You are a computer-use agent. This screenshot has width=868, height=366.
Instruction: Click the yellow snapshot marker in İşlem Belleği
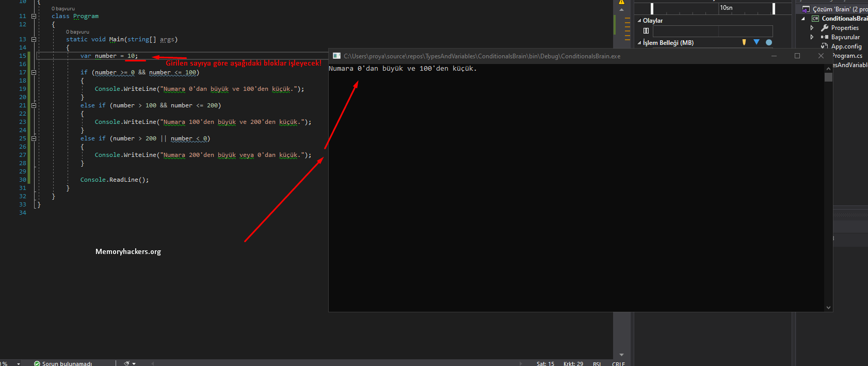[744, 42]
